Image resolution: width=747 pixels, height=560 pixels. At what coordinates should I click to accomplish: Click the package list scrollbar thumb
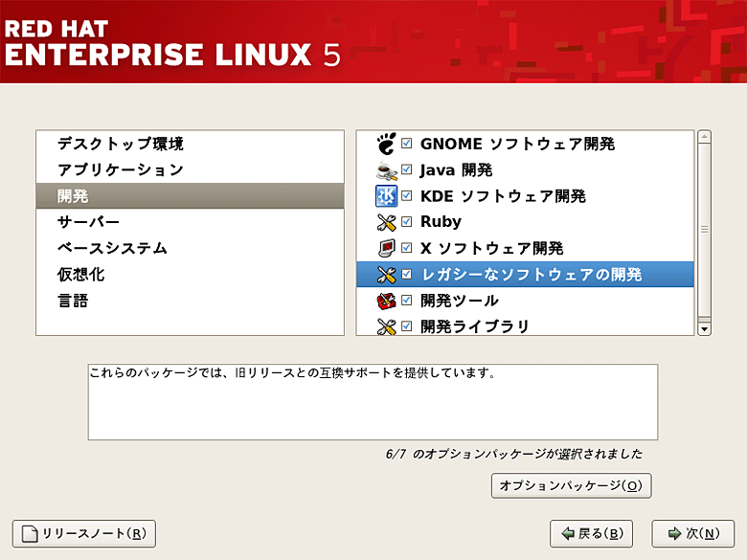[x=704, y=230]
